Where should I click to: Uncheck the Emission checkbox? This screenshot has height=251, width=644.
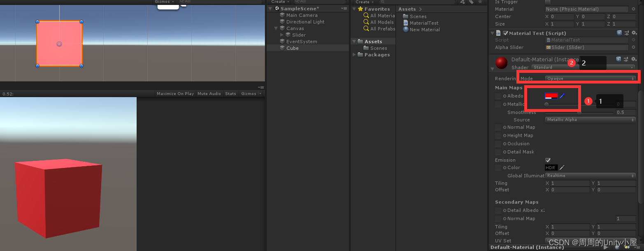pyautogui.click(x=548, y=160)
